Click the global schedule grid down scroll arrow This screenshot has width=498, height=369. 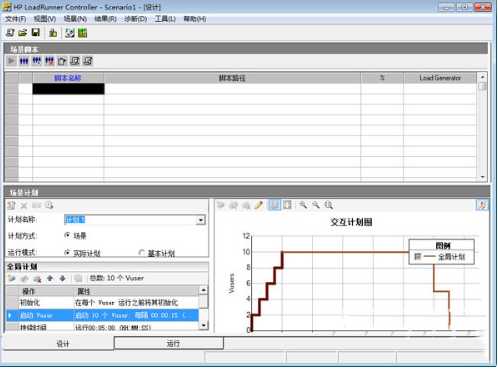click(204, 325)
